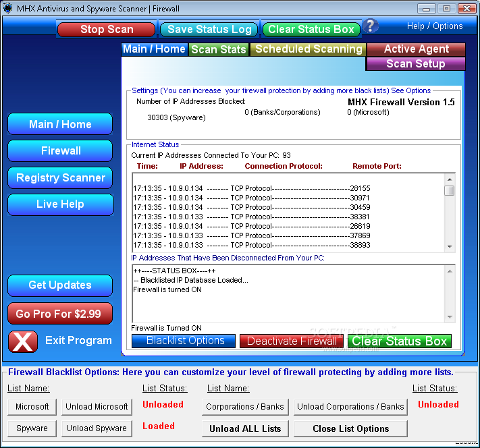Open Help / Options
Viewport: 480px width, 448px height.
tap(435, 26)
